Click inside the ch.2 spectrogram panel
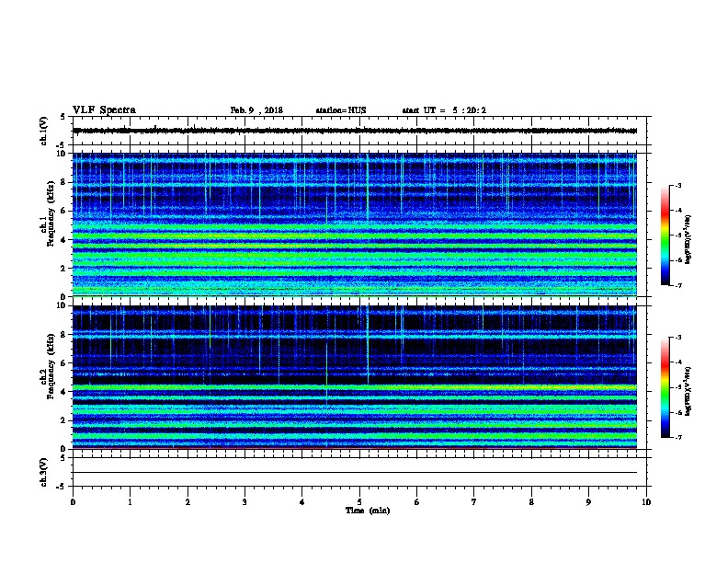The width and height of the screenshot is (728, 563). point(355,377)
